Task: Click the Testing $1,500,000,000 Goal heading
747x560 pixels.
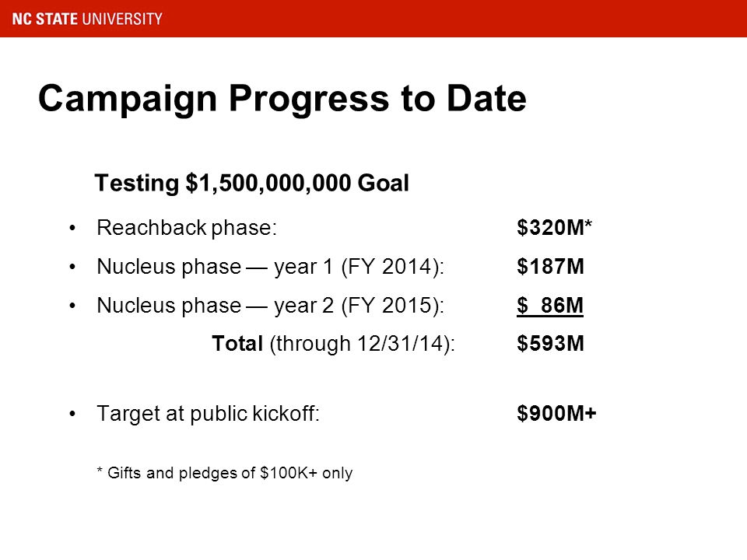Action: (x=251, y=184)
